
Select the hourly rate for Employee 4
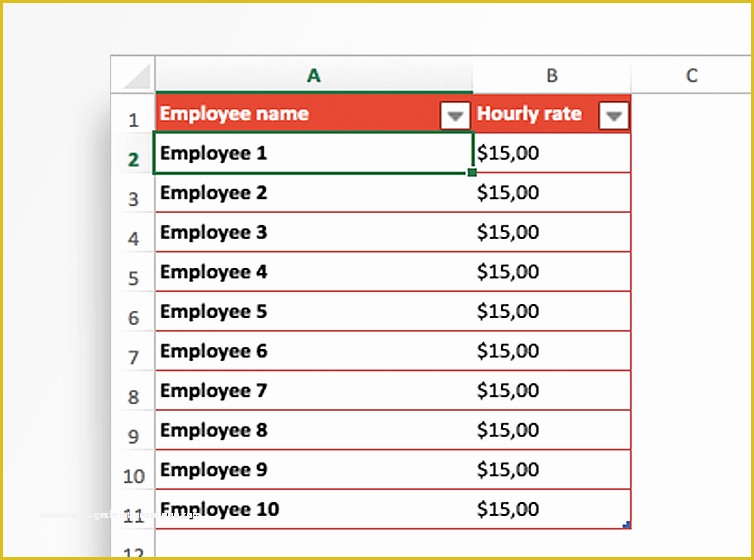(552, 272)
